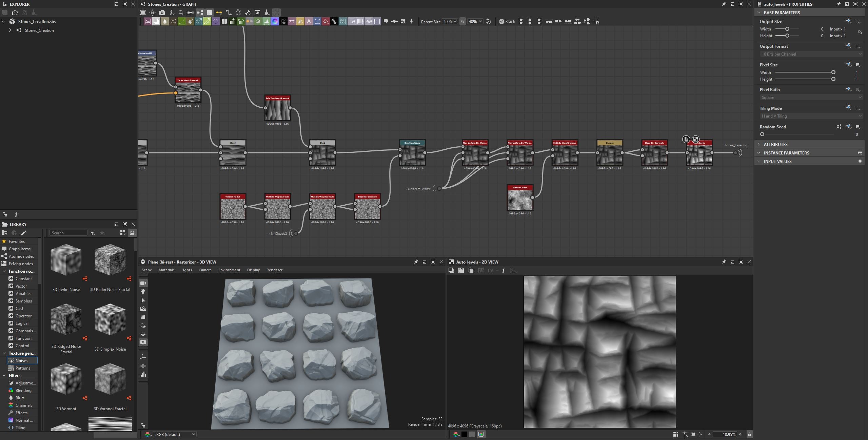Open the Renderer menu in 3D view
Image resolution: width=868 pixels, height=440 pixels.
(x=274, y=270)
